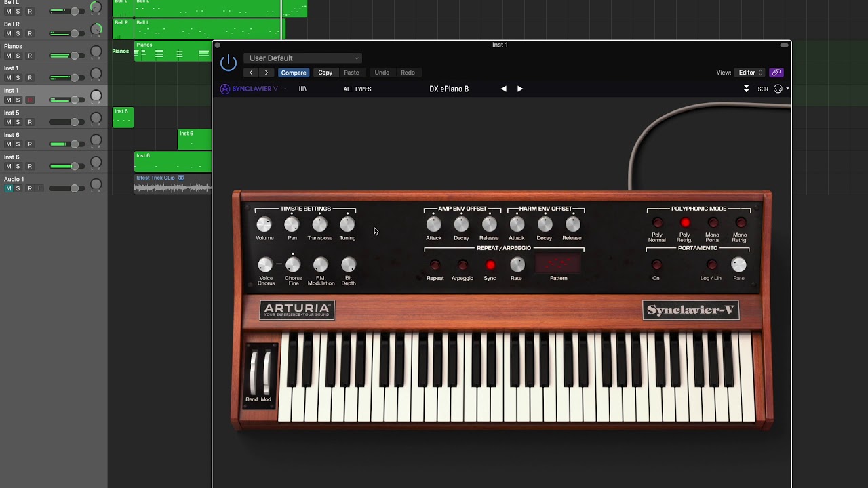This screenshot has width=868, height=488.
Task: Open the ALL TYPES preset filter
Action: pyautogui.click(x=357, y=89)
